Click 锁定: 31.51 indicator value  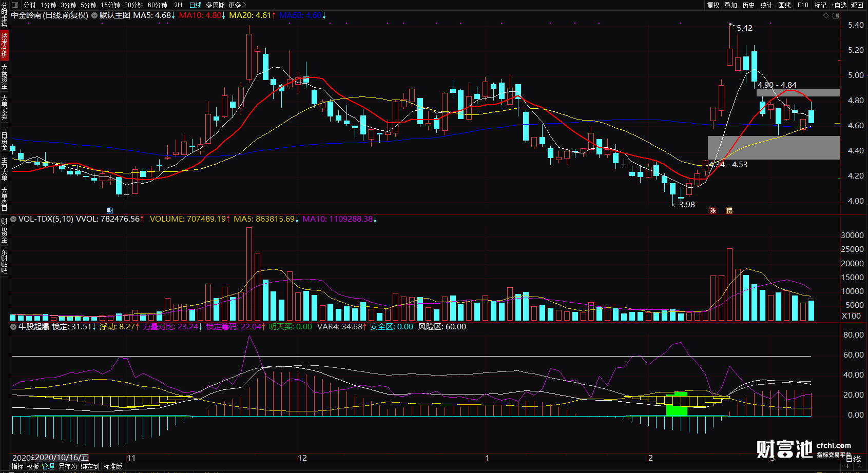(73, 327)
